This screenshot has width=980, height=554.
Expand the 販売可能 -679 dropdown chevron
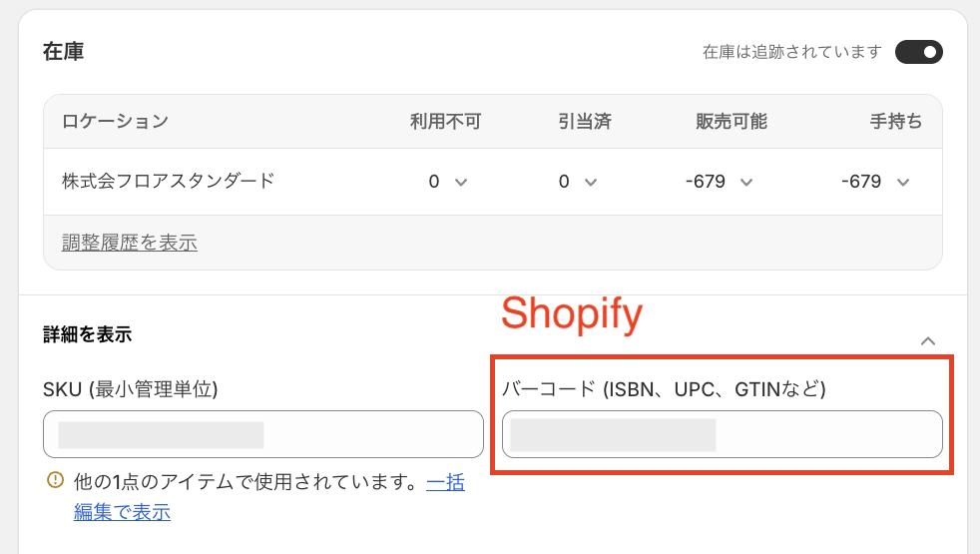click(746, 183)
